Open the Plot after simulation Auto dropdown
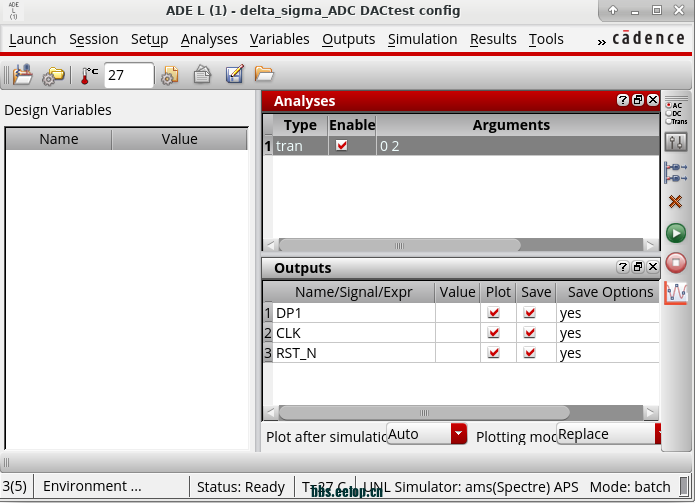Image resolution: width=695 pixels, height=503 pixels. click(459, 433)
